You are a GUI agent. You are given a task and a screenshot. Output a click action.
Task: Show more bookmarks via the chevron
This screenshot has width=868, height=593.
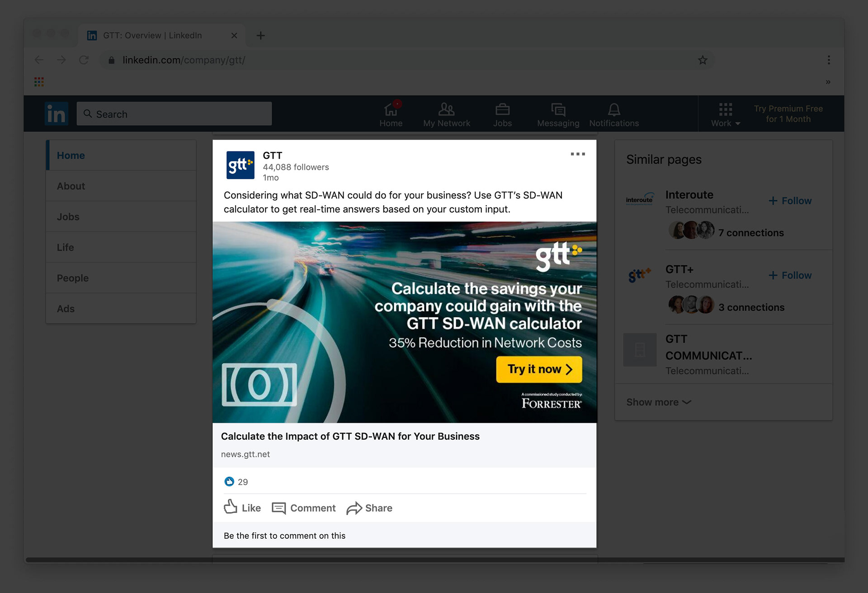(x=828, y=82)
